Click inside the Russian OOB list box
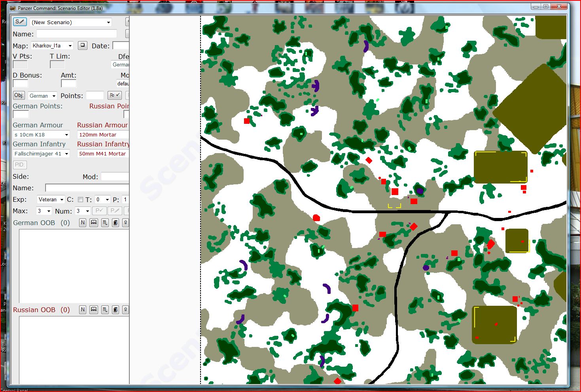 coord(74,350)
